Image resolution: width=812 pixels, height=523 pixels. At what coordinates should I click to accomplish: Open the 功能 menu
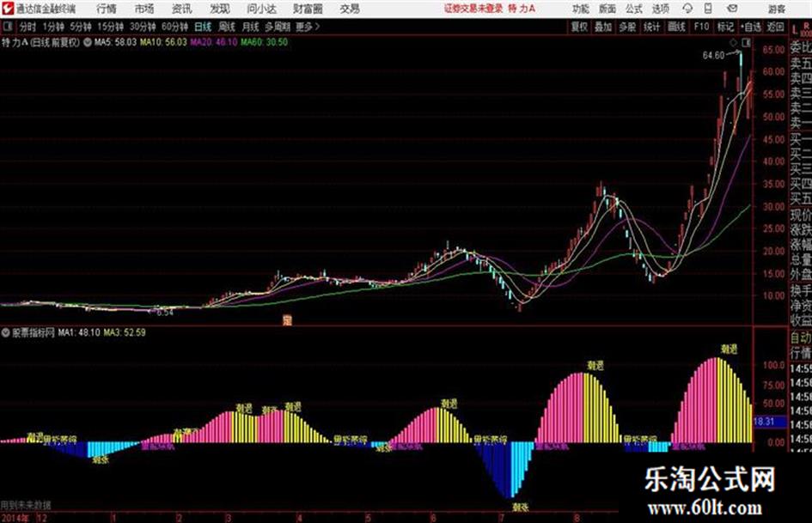(581, 9)
